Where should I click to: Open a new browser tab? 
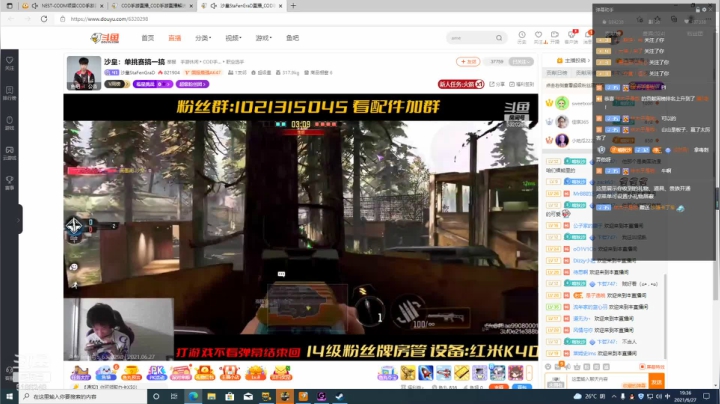[293, 6]
